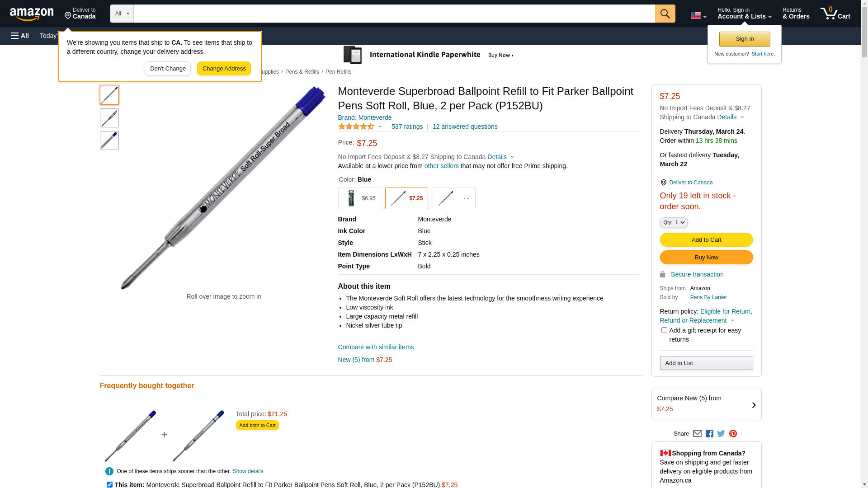
Task: Share this product via Facebook icon
Action: point(709,434)
